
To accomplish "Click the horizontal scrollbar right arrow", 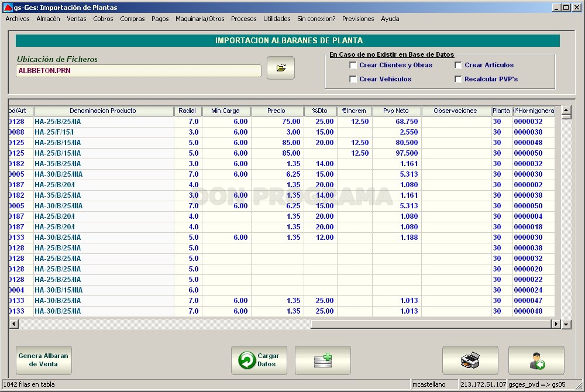I will pyautogui.click(x=556, y=324).
